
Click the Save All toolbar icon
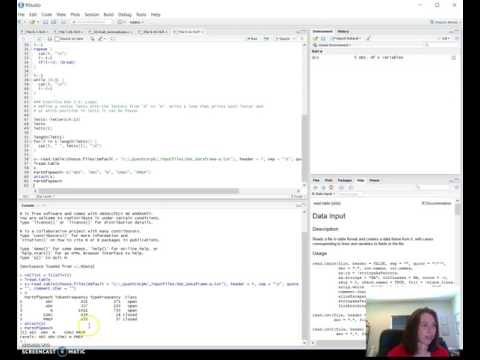coord(53,22)
